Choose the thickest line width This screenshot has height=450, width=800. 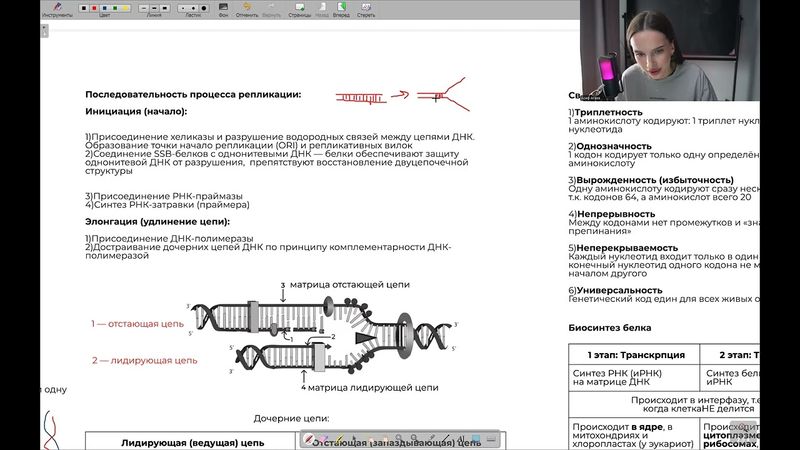point(164,8)
